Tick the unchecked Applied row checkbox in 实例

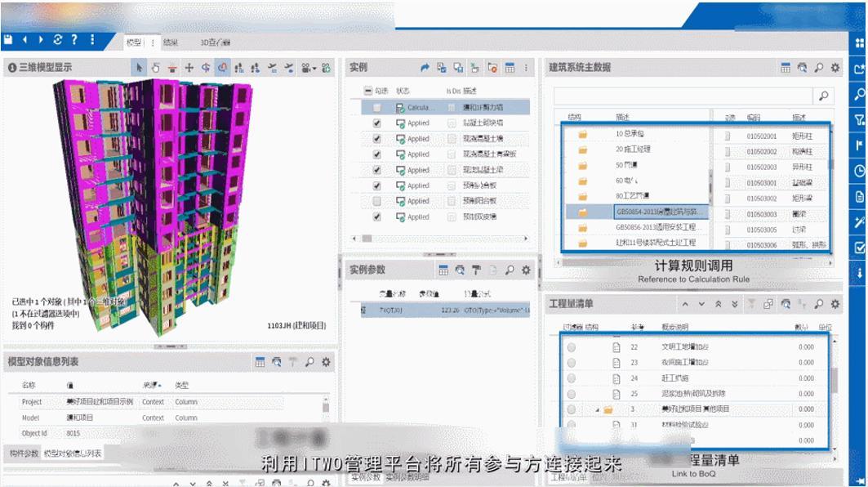point(377,201)
